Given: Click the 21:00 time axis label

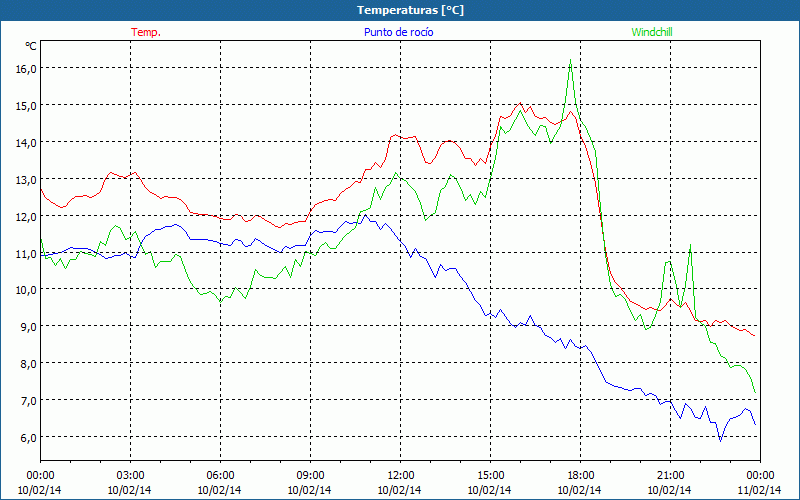Looking at the screenshot, I should (x=670, y=475).
